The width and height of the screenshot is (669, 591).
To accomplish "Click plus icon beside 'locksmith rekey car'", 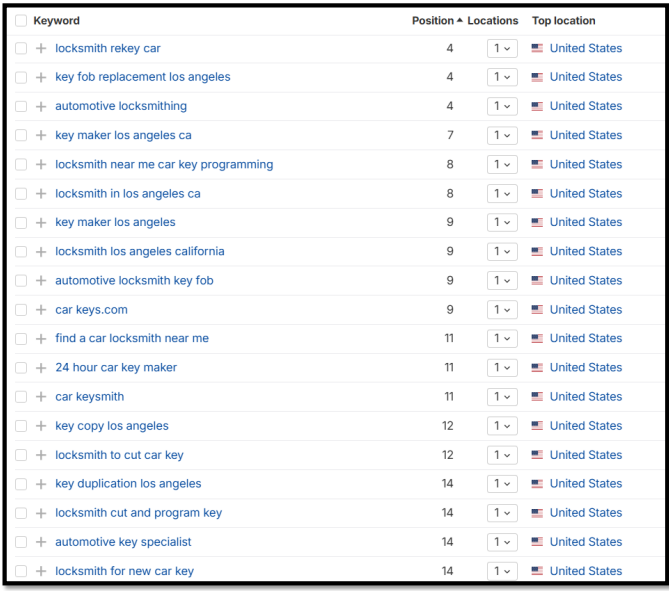I will tap(41, 48).
